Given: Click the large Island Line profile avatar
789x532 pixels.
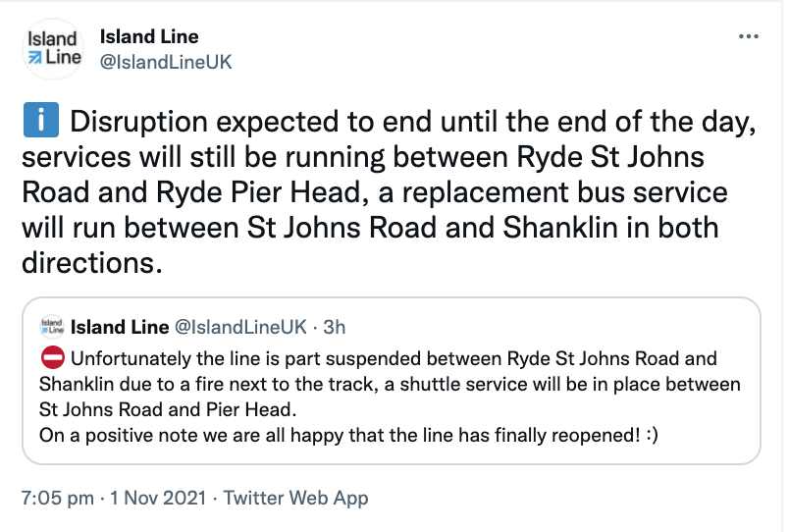Looking at the screenshot, I should click(x=52, y=49).
